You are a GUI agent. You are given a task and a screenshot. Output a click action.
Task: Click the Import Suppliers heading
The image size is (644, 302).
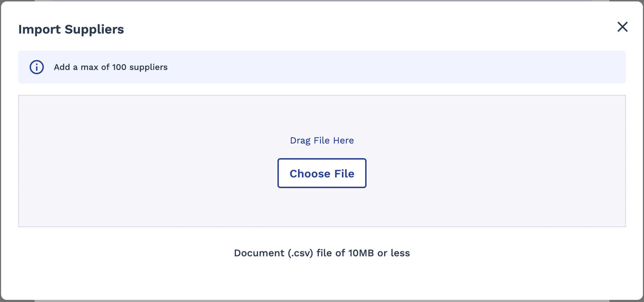click(x=71, y=29)
